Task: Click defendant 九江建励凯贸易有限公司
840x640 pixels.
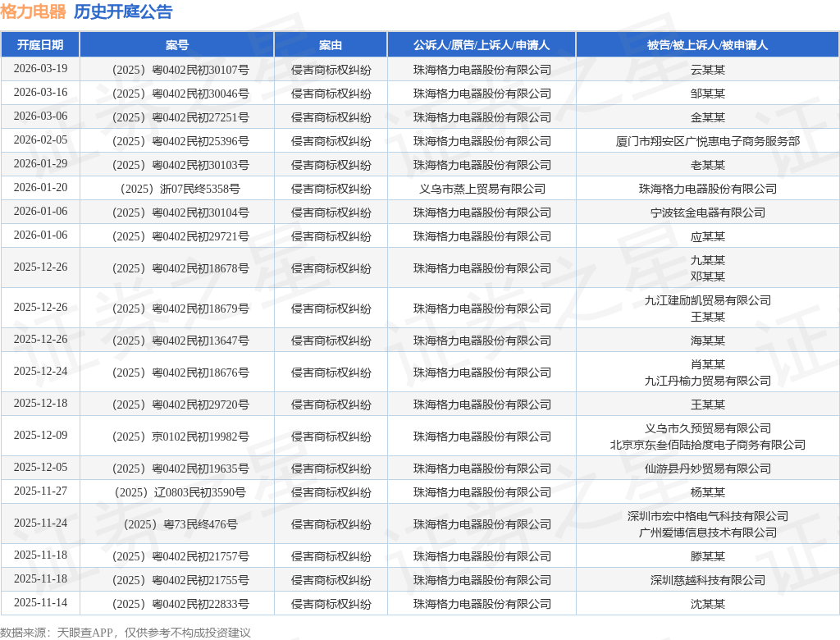Action: (708, 300)
